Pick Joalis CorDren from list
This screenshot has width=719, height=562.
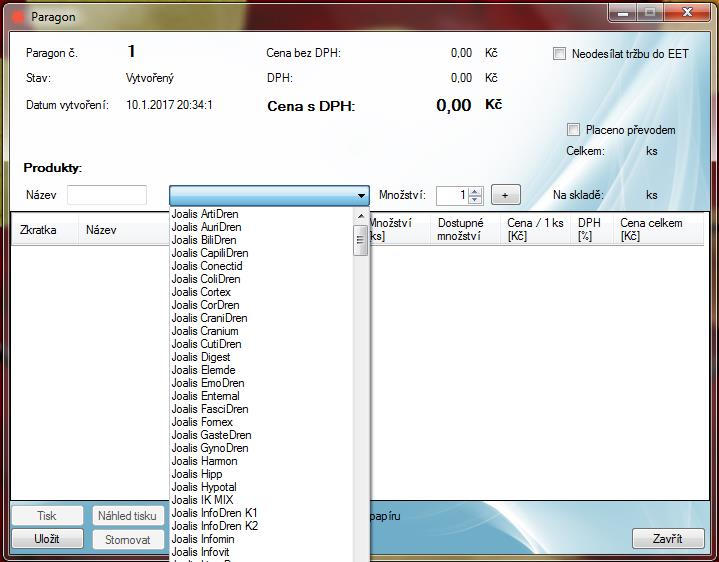261,305
